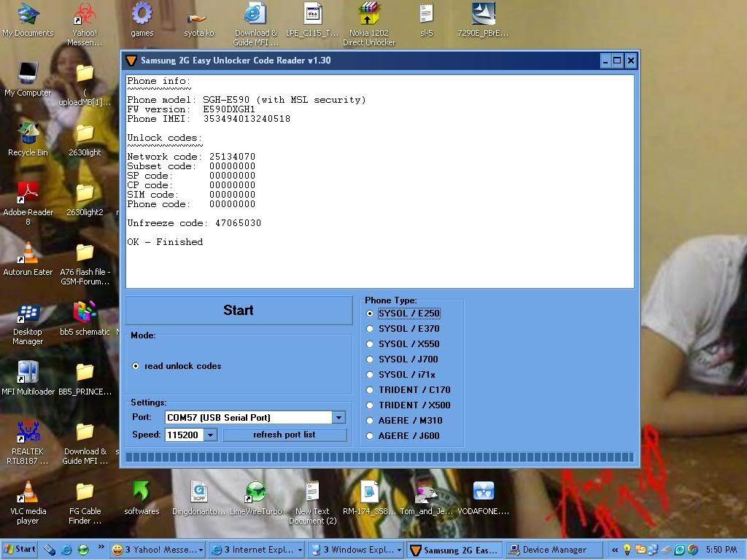Viewport: 747px width, 560px height.
Task: Click the Unfreeze code 47065030 line
Action: tap(194, 223)
